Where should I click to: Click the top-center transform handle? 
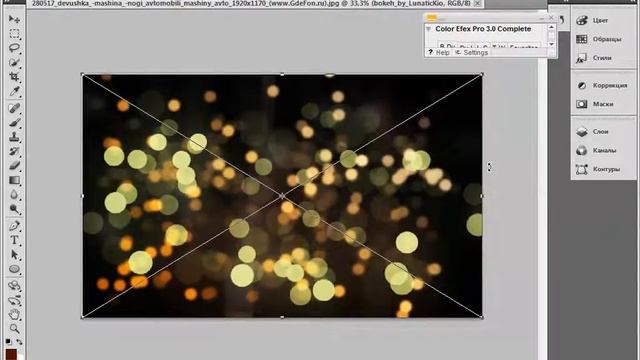tap(282, 74)
